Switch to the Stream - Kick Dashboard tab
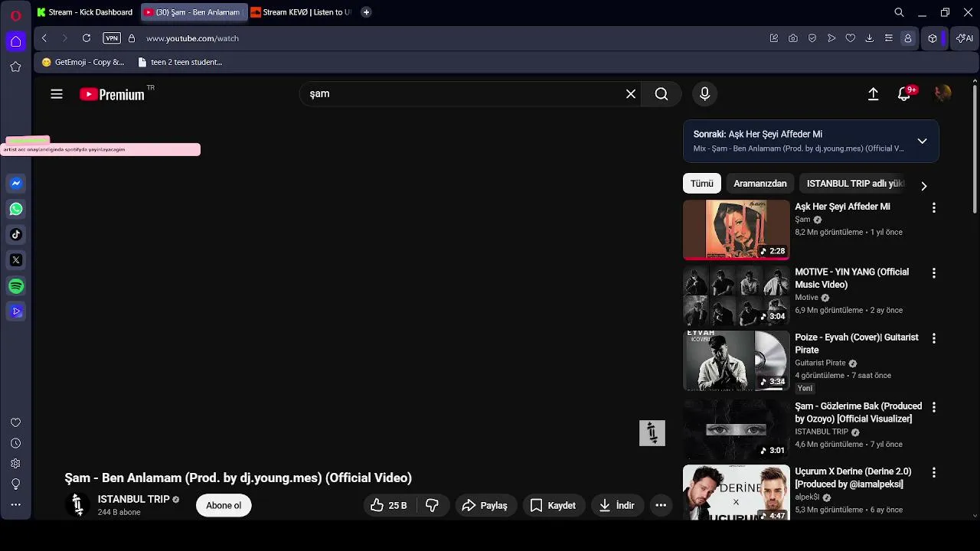 click(x=85, y=12)
